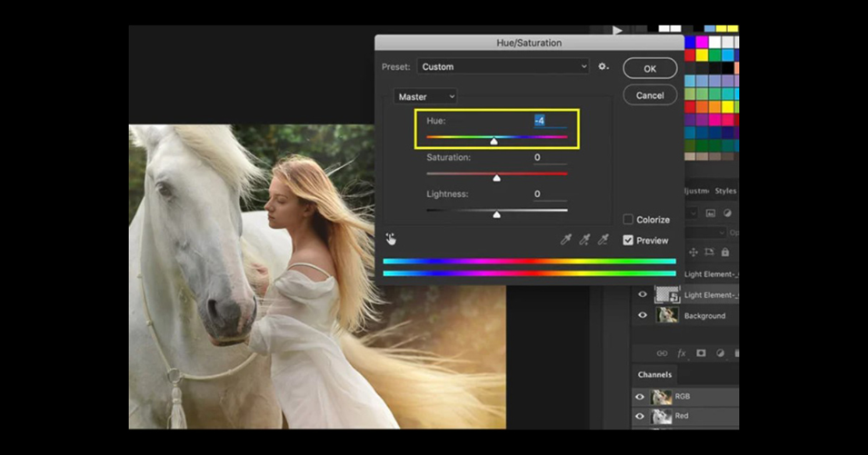Click the play action triangle icon
Image resolution: width=868 pixels, height=455 pixels.
click(618, 30)
